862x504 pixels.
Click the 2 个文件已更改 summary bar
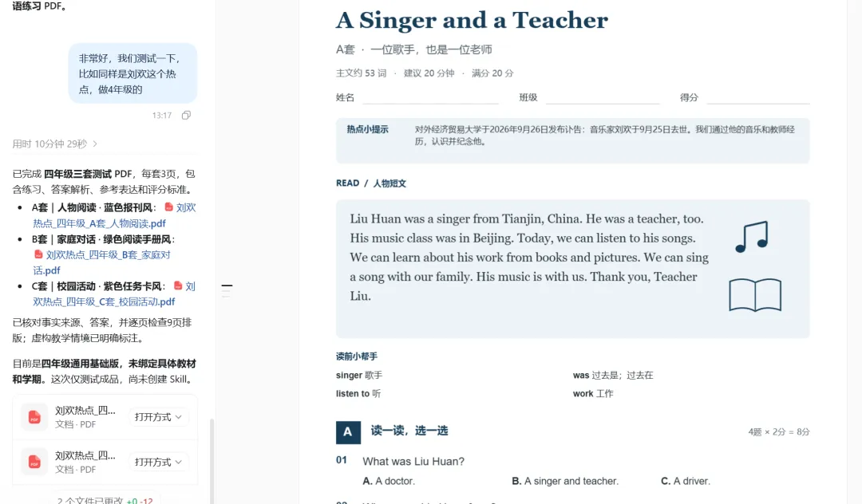105,499
